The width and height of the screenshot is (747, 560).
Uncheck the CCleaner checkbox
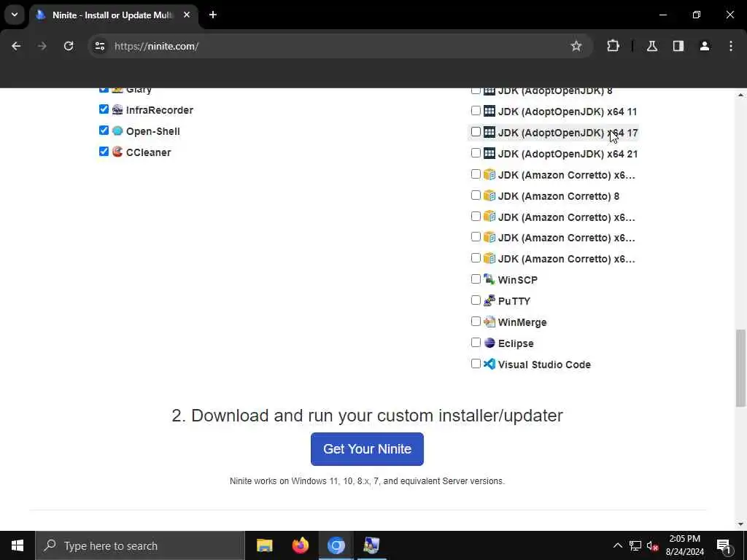104,151
